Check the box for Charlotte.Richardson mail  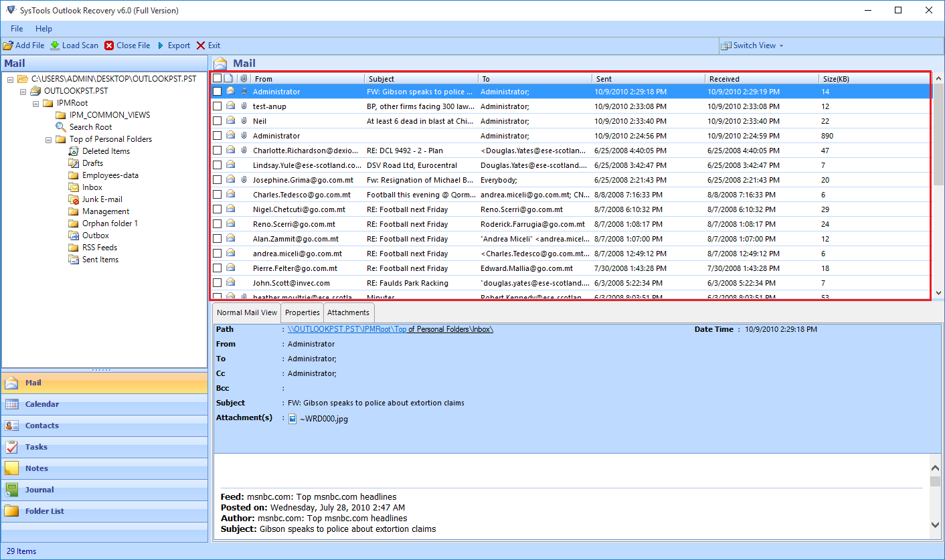tap(217, 150)
